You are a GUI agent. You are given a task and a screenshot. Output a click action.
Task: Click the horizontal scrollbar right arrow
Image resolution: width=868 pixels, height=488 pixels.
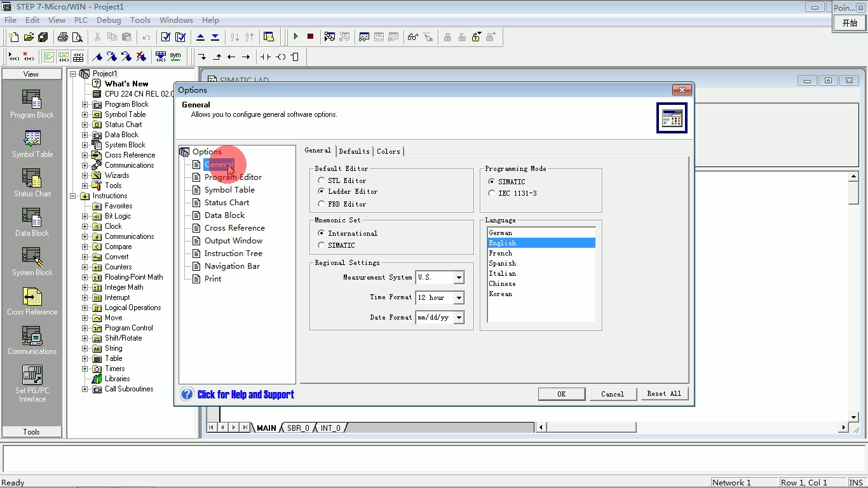(843, 428)
